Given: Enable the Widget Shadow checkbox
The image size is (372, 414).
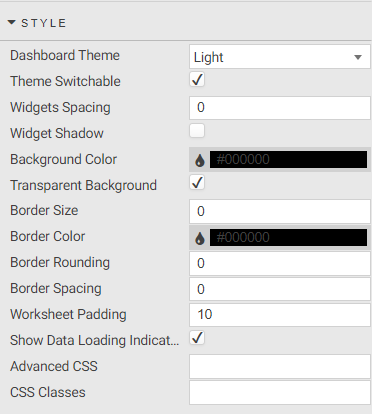Looking at the screenshot, I should point(197,131).
